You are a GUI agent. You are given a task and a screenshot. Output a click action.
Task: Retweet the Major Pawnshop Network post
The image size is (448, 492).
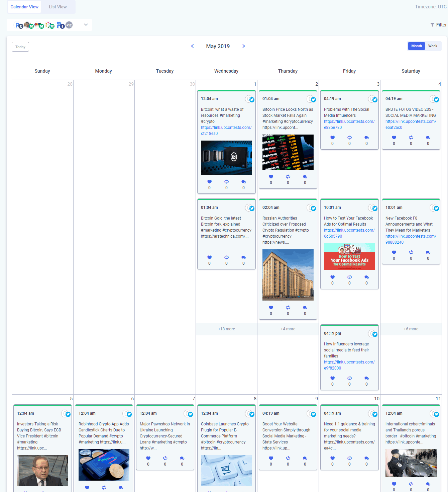(x=165, y=458)
